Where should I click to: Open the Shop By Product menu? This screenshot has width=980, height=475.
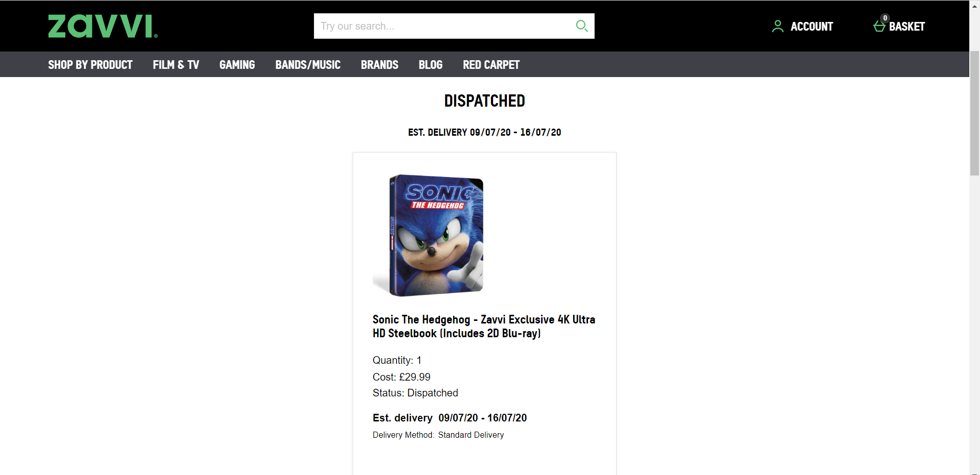90,65
